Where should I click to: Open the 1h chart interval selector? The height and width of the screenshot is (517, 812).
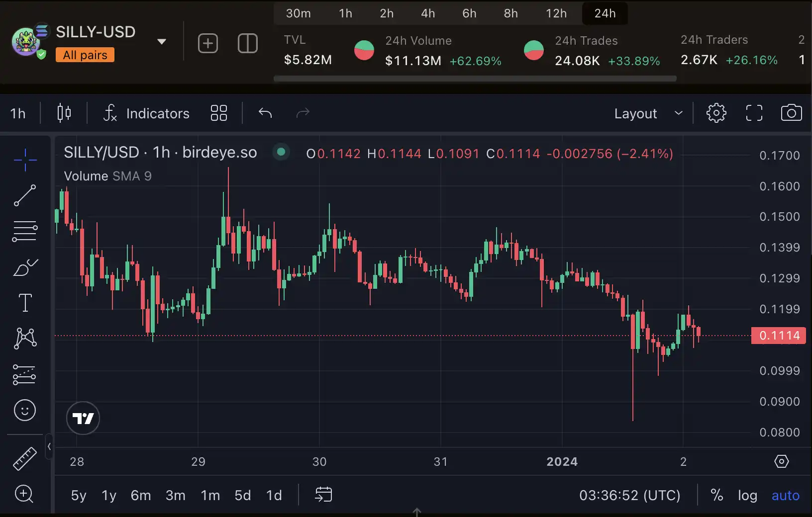[18, 113]
